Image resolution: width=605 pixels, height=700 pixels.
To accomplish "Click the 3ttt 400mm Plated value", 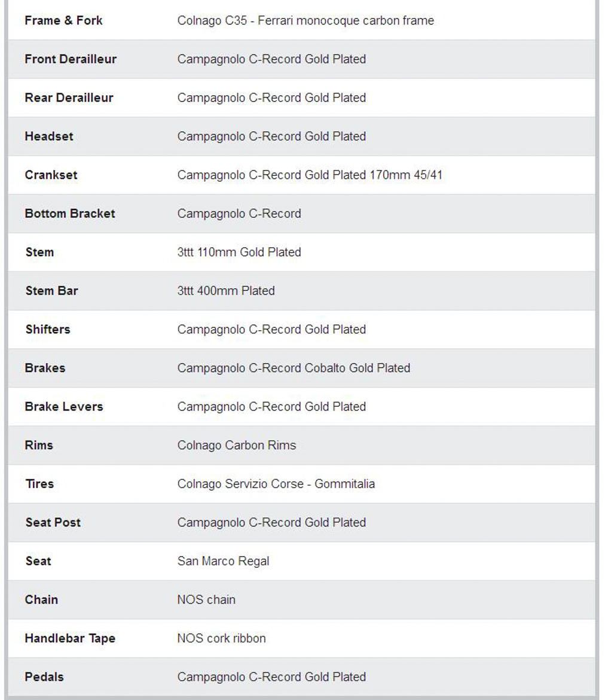I will (x=226, y=291).
